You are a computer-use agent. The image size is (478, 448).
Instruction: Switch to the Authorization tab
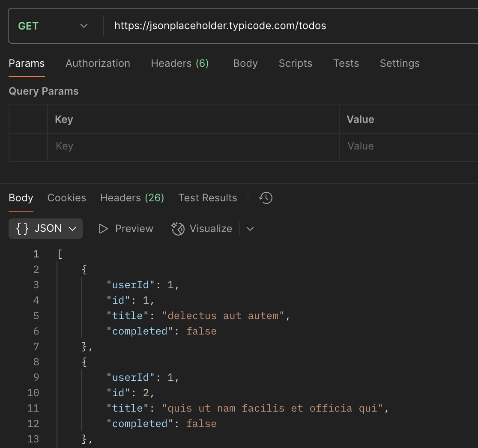(x=98, y=63)
